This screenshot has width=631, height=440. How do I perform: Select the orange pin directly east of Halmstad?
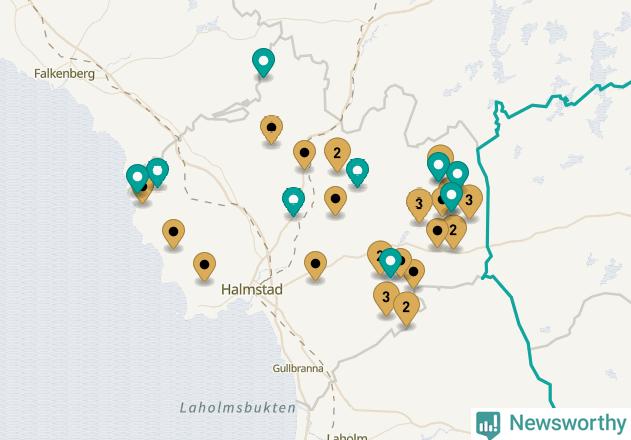point(315,266)
